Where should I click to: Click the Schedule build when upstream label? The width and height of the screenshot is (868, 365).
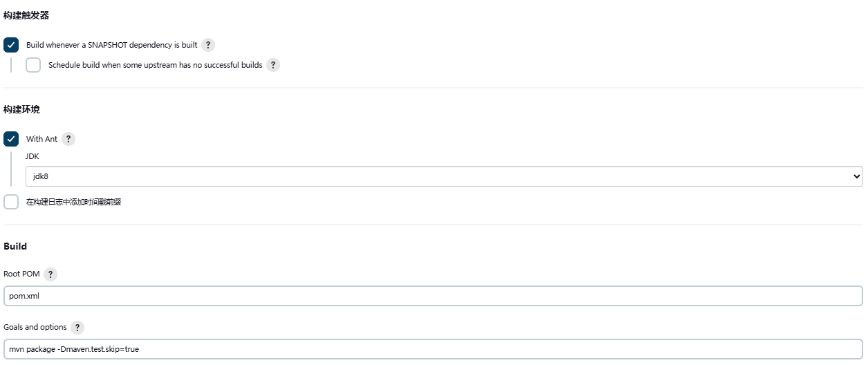pyautogui.click(x=155, y=65)
